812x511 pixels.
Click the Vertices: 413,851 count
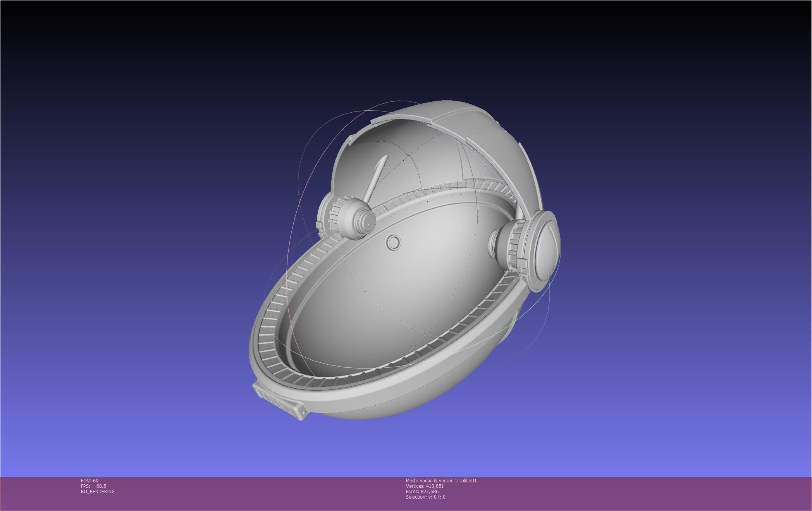point(425,486)
